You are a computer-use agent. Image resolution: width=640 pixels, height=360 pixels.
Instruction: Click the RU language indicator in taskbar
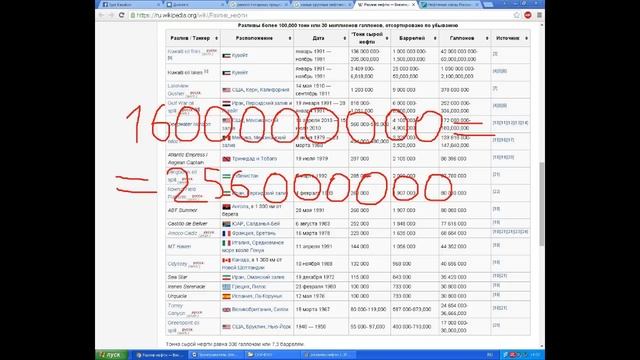490,355
